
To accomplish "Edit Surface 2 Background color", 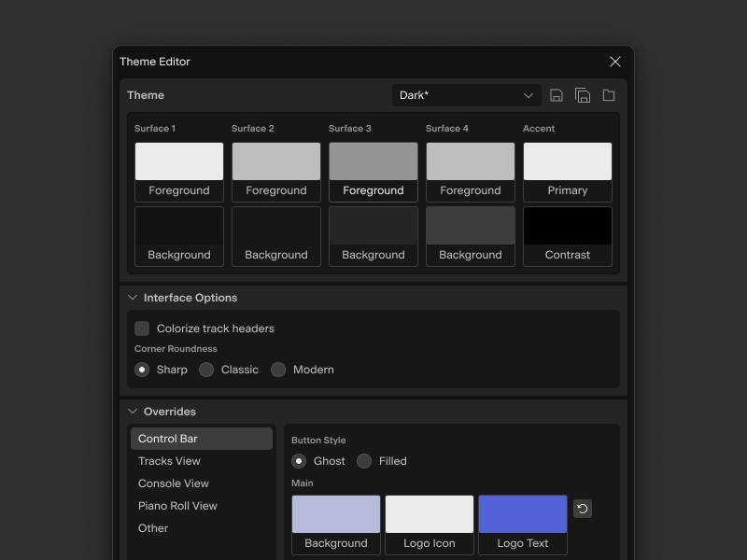I will click(x=276, y=236).
